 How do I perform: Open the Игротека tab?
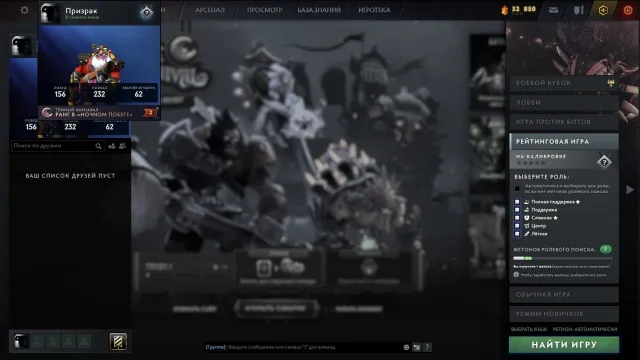click(x=374, y=10)
